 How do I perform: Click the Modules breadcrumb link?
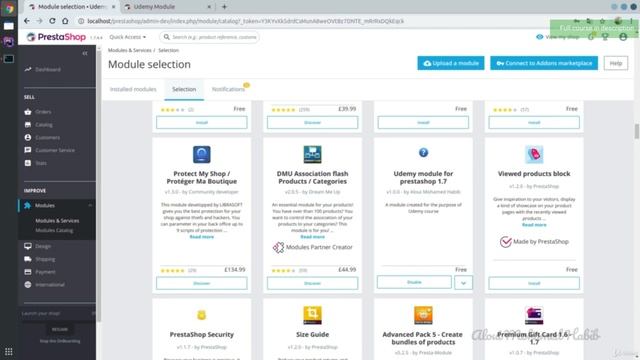[129, 50]
